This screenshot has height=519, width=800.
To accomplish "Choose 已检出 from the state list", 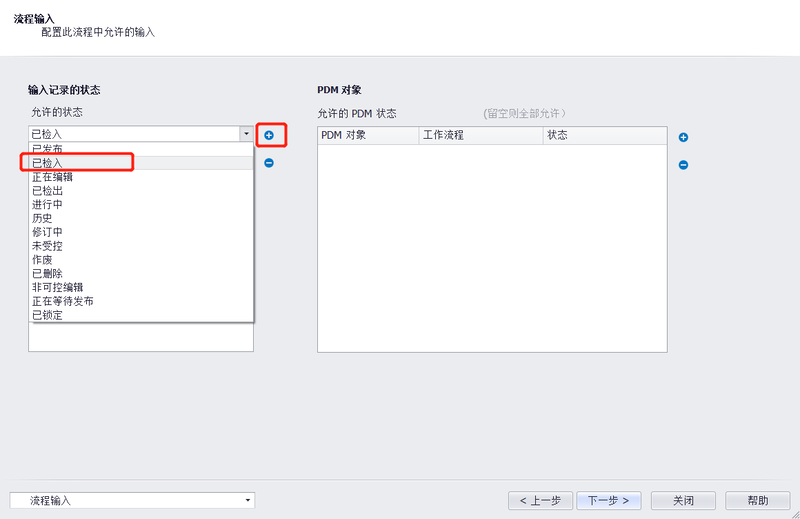I will point(141,190).
